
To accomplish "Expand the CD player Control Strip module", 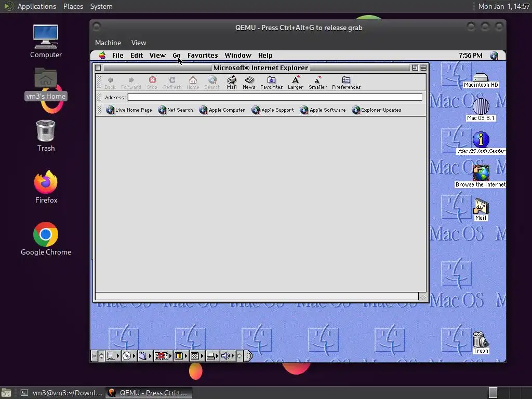I will click(x=129, y=356).
